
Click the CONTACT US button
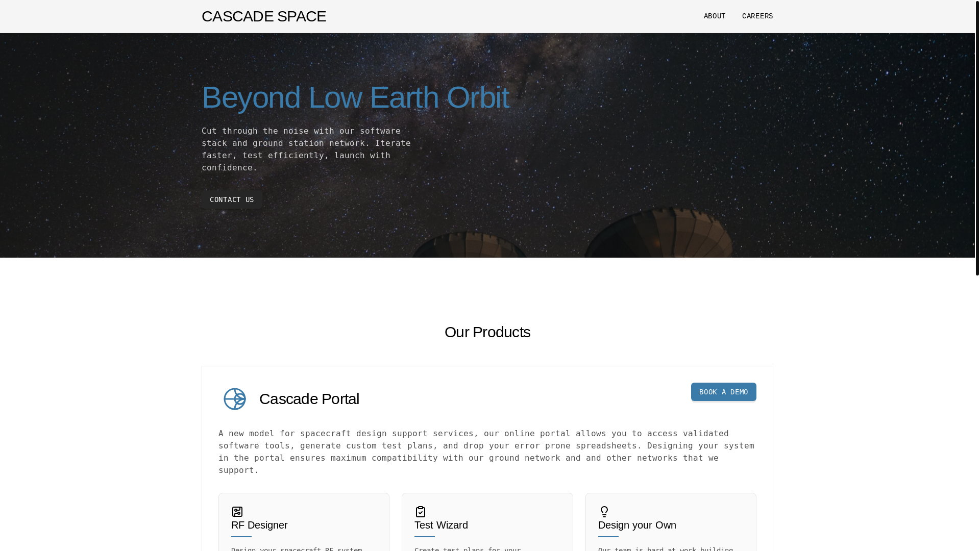tap(232, 199)
